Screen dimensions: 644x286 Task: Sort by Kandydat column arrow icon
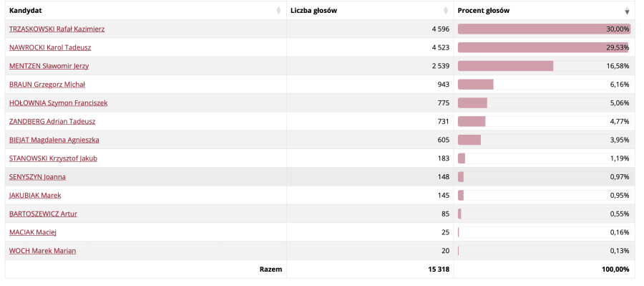(x=279, y=11)
